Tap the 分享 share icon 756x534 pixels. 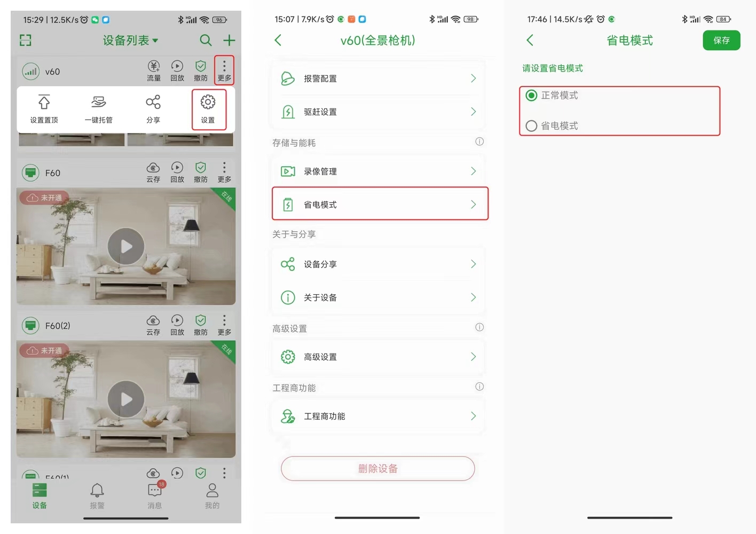pyautogui.click(x=153, y=102)
